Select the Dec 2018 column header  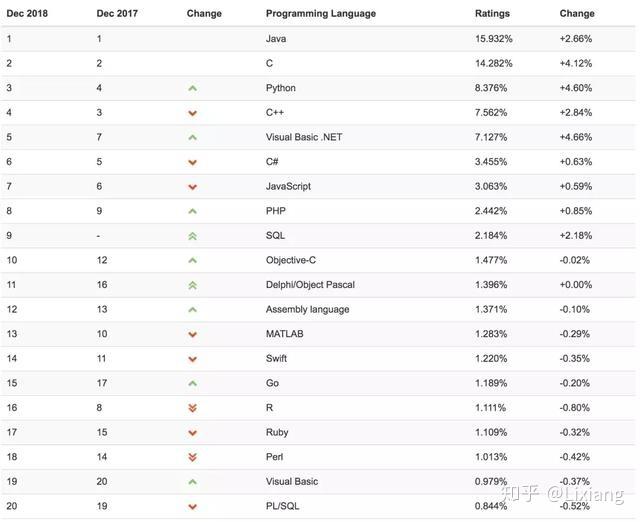[x=27, y=13]
